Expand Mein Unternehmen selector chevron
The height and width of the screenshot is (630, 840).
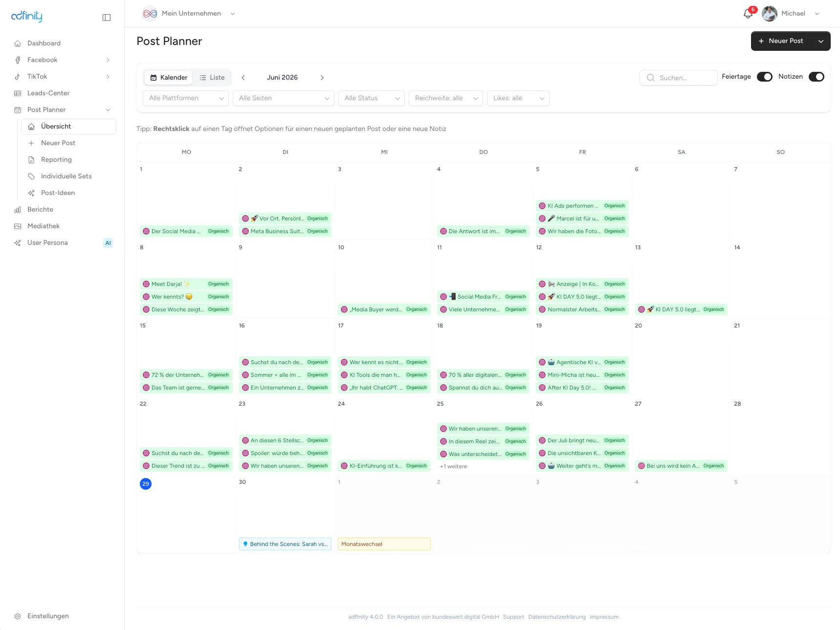233,14
